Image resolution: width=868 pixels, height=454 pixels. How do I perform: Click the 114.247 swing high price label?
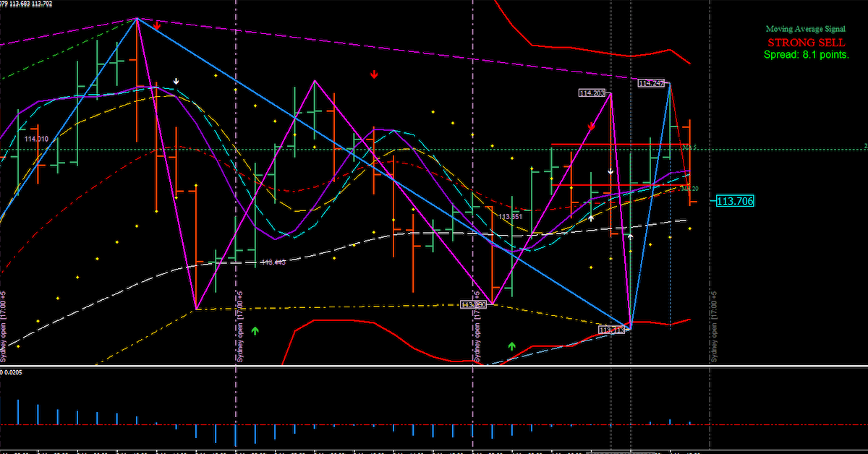[651, 83]
